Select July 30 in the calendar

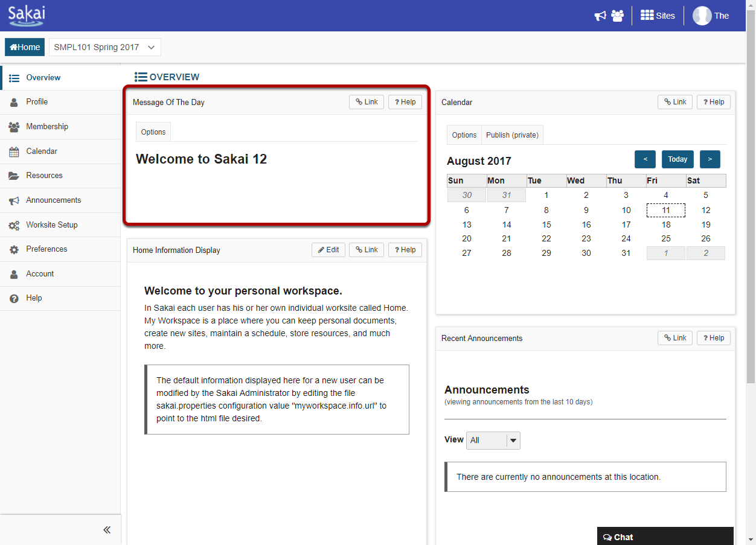(467, 195)
